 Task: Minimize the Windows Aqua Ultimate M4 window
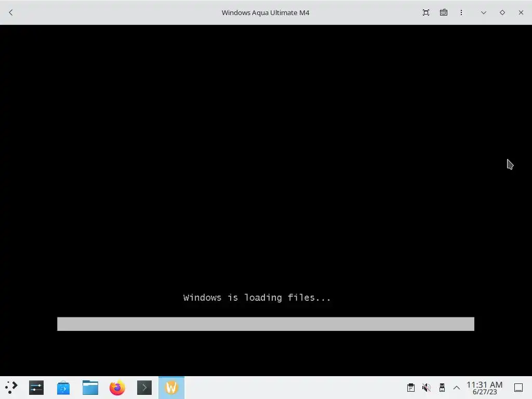(484, 12)
